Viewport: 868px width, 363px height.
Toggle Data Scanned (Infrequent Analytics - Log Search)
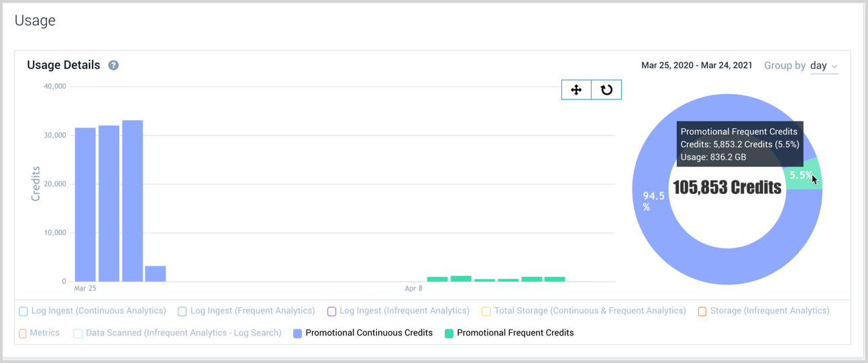point(78,333)
